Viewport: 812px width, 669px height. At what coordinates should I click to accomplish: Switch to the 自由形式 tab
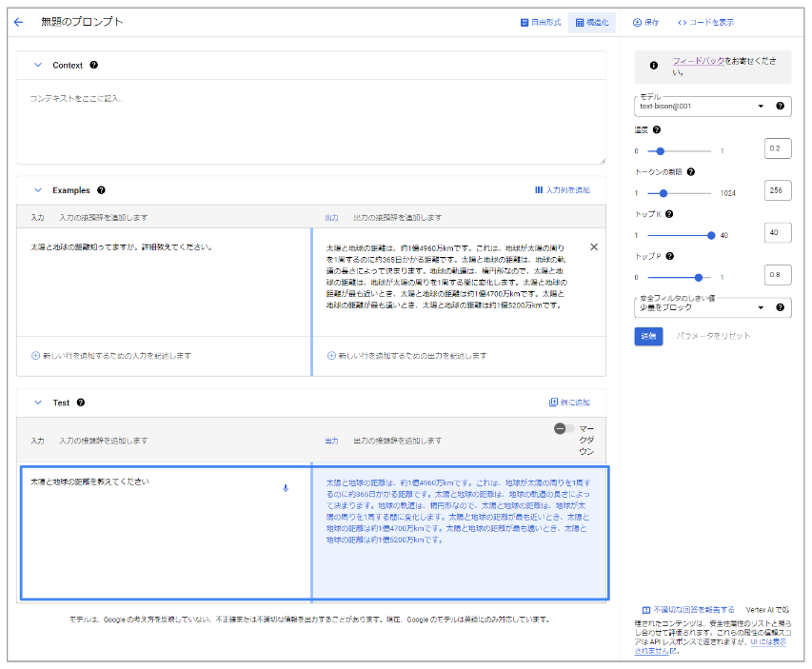(x=540, y=23)
